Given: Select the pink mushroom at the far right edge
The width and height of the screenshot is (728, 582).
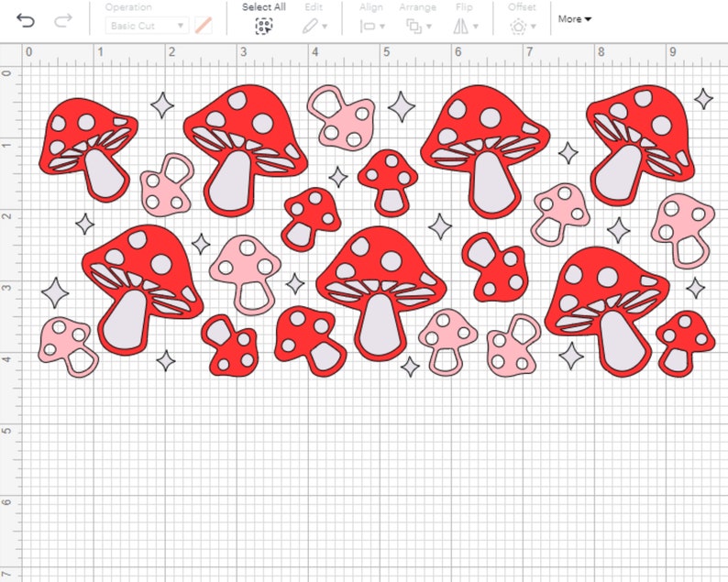Looking at the screenshot, I should pyautogui.click(x=683, y=227).
